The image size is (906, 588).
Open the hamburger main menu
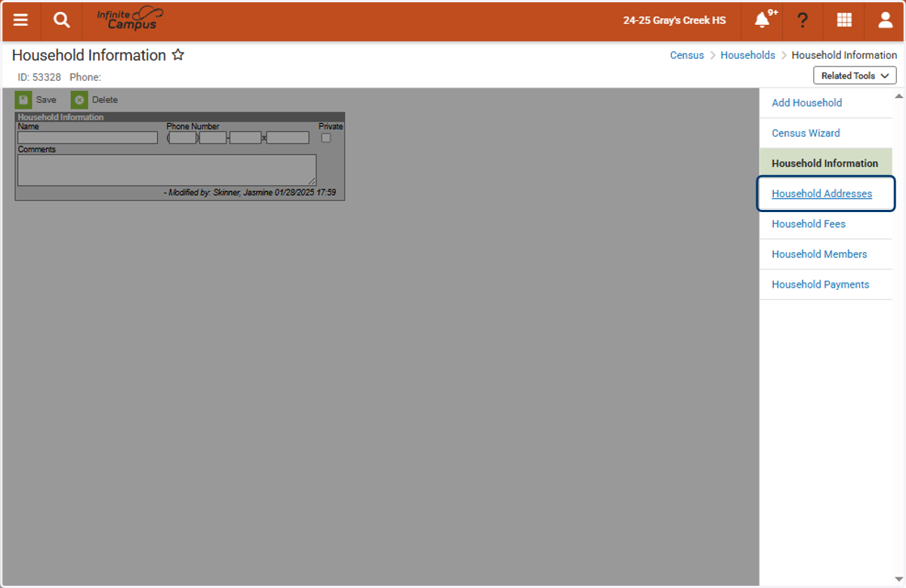20,20
